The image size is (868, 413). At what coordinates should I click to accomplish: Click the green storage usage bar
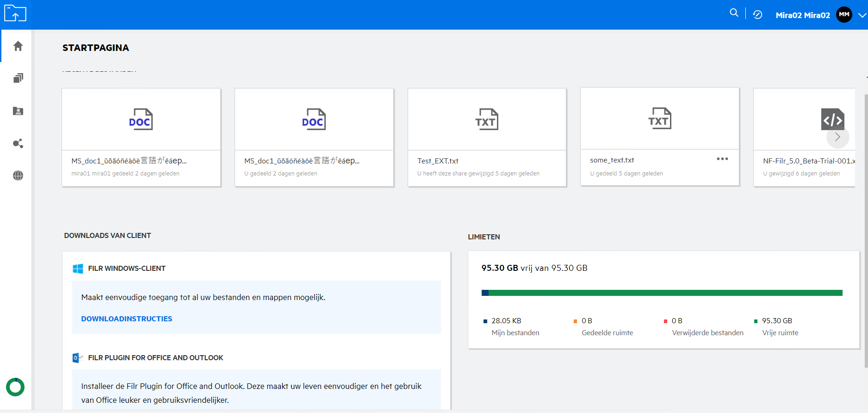(x=664, y=293)
